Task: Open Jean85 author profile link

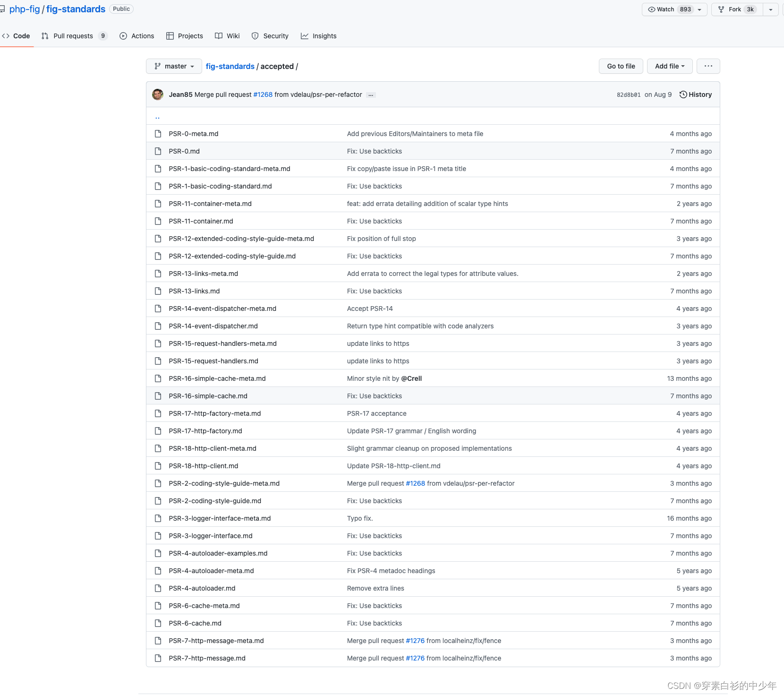Action: click(x=180, y=94)
